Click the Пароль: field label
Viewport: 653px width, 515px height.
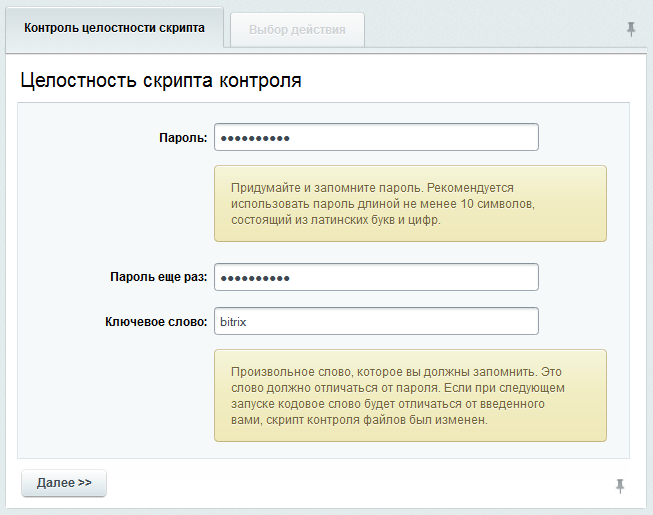(x=183, y=138)
